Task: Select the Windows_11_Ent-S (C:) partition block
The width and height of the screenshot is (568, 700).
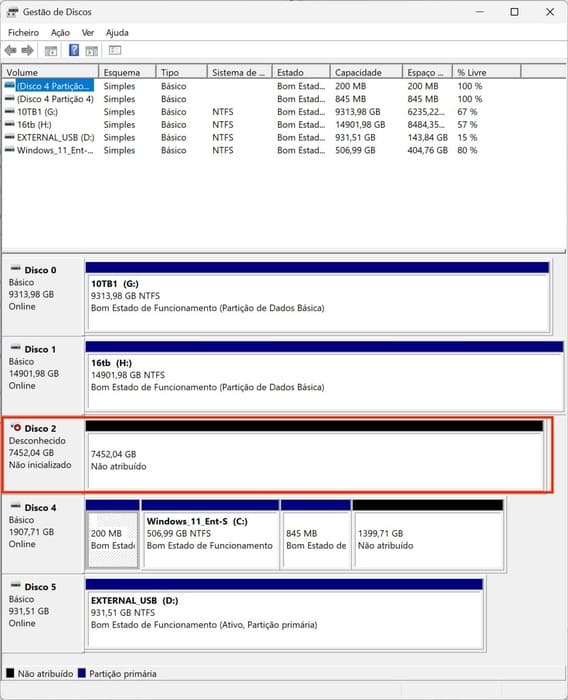Action: tap(210, 535)
